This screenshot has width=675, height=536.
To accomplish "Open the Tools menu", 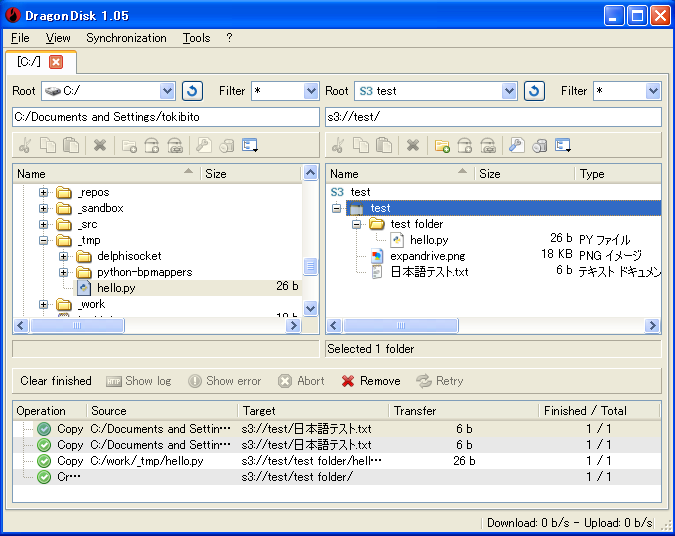I will [x=196, y=38].
